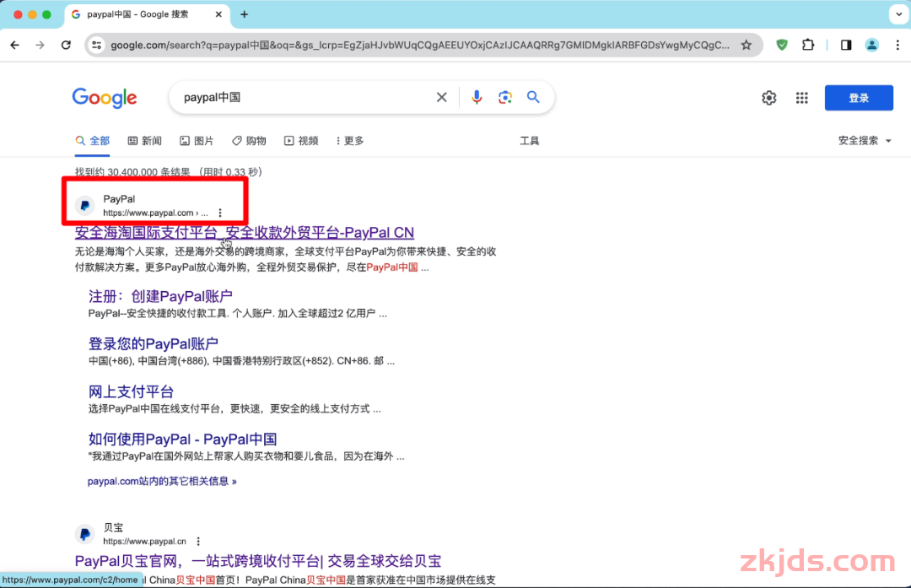Open 网上支付平台 link

coord(131,391)
